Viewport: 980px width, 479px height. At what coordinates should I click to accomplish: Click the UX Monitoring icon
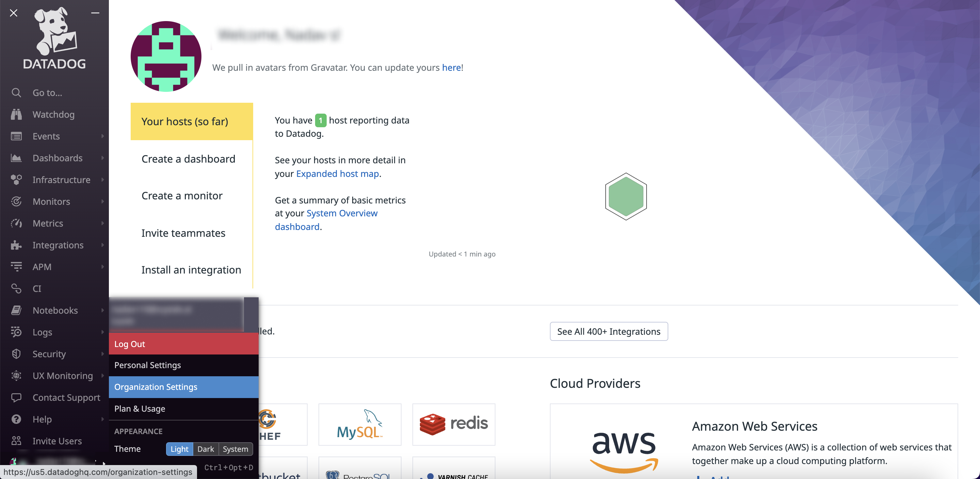(16, 376)
